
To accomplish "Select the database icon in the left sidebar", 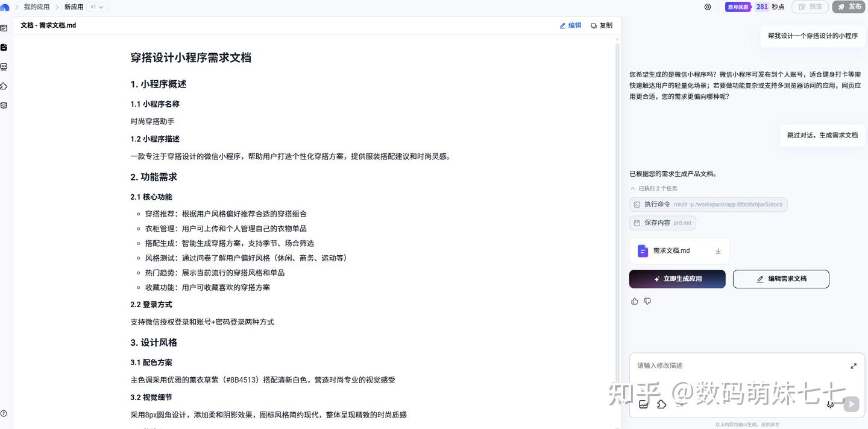I will 4,105.
